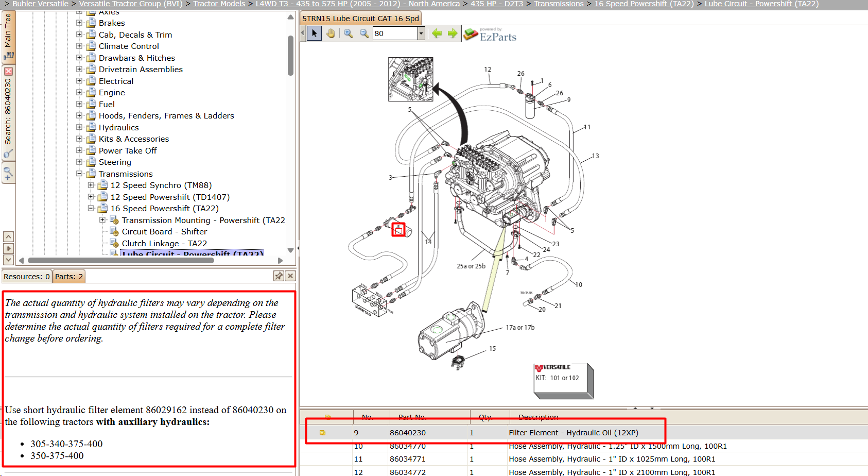Click the note icon on part row 9
Image resolution: width=868 pixels, height=476 pixels.
322,433
